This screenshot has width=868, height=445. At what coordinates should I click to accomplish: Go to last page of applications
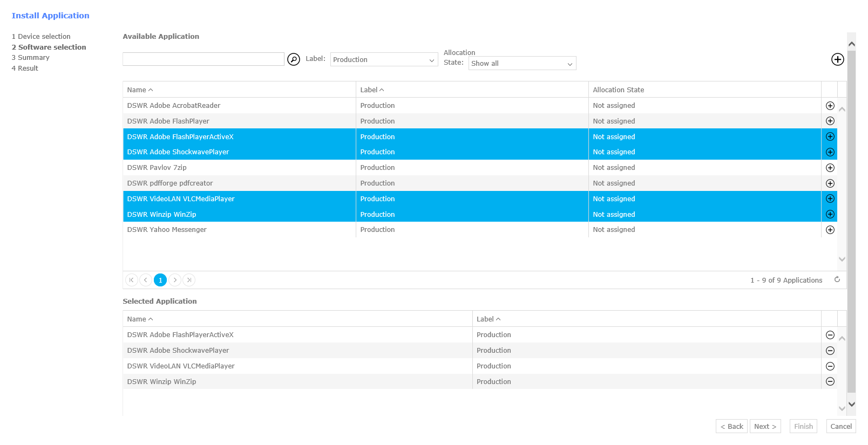tap(189, 280)
